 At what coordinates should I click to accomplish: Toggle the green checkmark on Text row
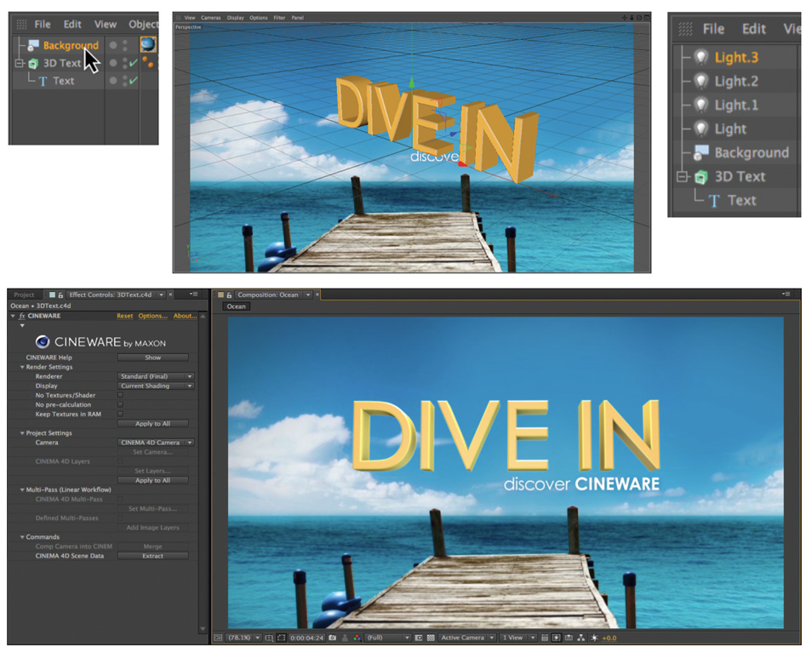(x=134, y=81)
